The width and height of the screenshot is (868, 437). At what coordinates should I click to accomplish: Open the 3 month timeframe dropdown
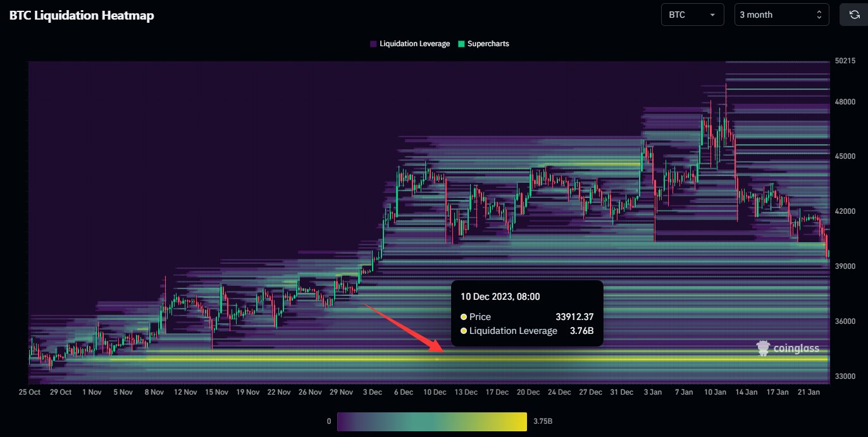tap(781, 14)
